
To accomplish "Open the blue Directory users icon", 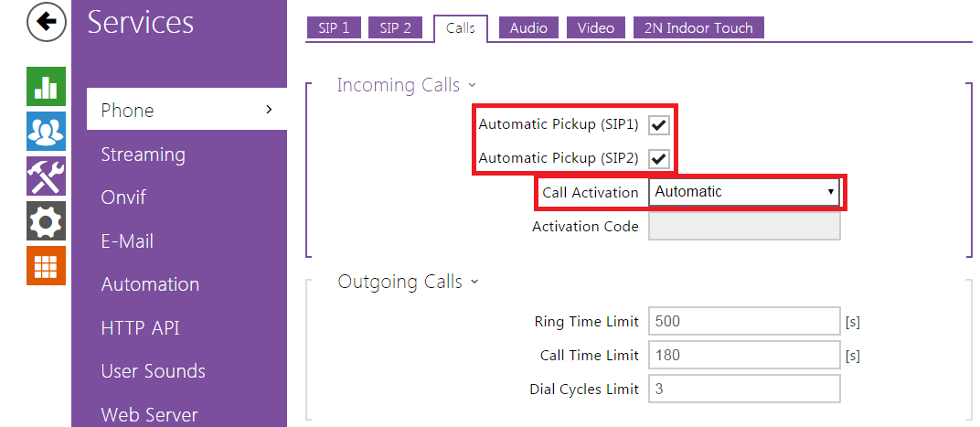I will coord(46,131).
